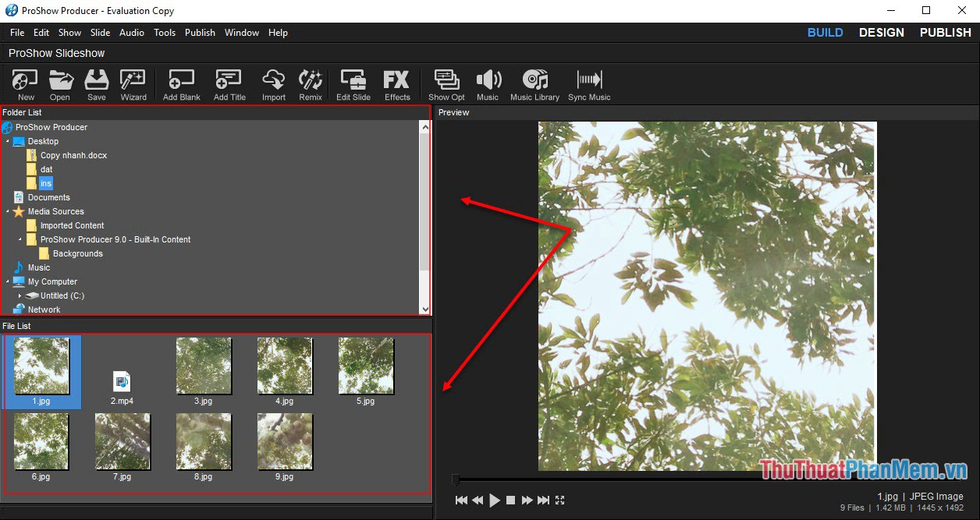Open the Edit Slide tool

353,83
